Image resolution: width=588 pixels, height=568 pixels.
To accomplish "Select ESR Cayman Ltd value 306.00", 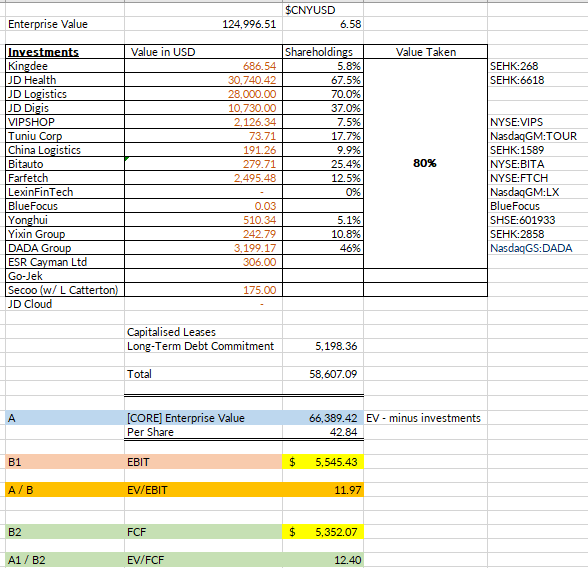I will 203,262.
